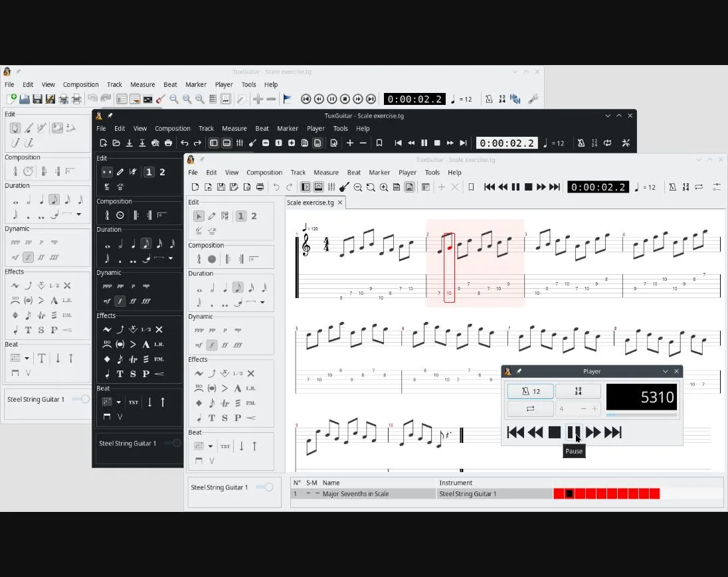Click the metronome 12 button in the Player dialog
Viewport: 728px width, 577px height.
[x=530, y=391]
